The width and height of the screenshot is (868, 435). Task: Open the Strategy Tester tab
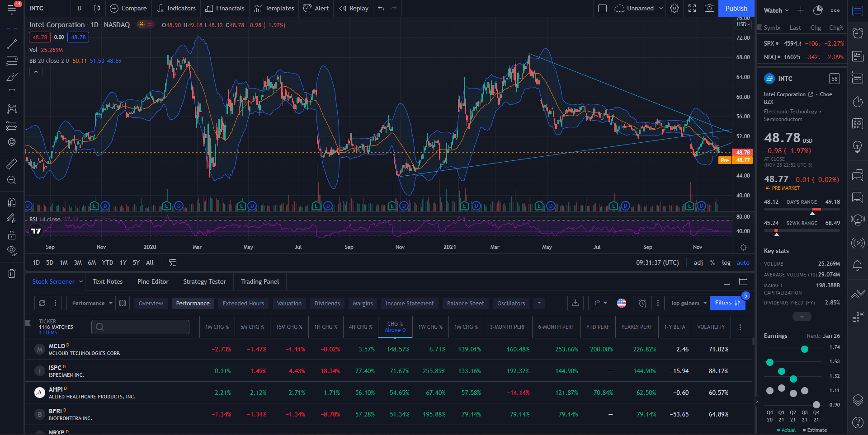coord(204,281)
